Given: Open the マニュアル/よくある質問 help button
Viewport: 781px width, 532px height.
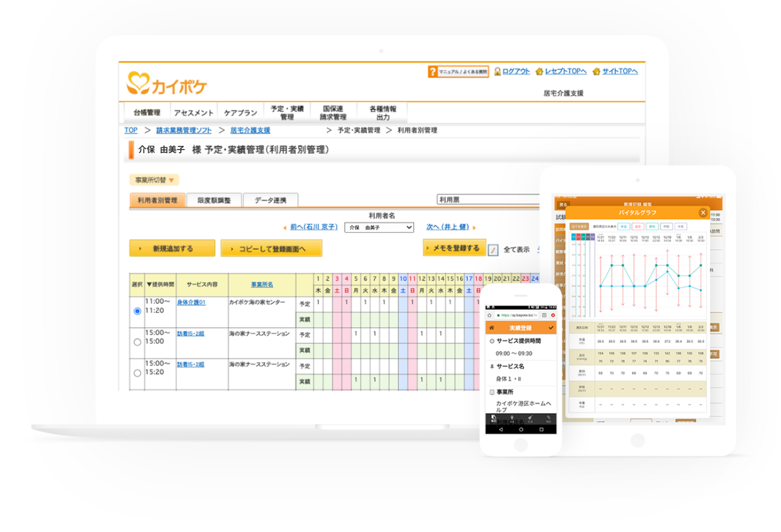Looking at the screenshot, I should pyautogui.click(x=458, y=71).
